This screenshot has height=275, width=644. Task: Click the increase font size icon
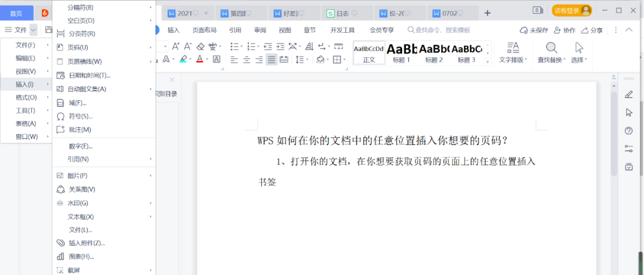tap(175, 46)
